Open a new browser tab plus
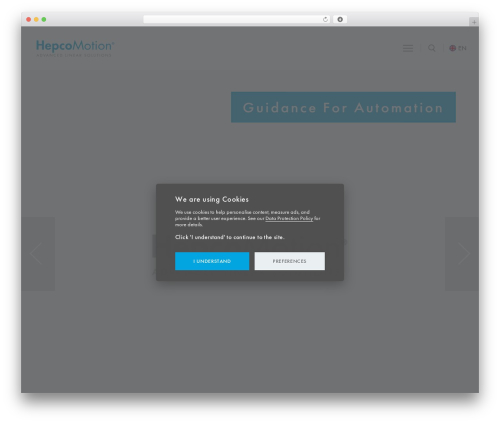Image resolution: width=500 pixels, height=423 pixels. pyautogui.click(x=474, y=22)
